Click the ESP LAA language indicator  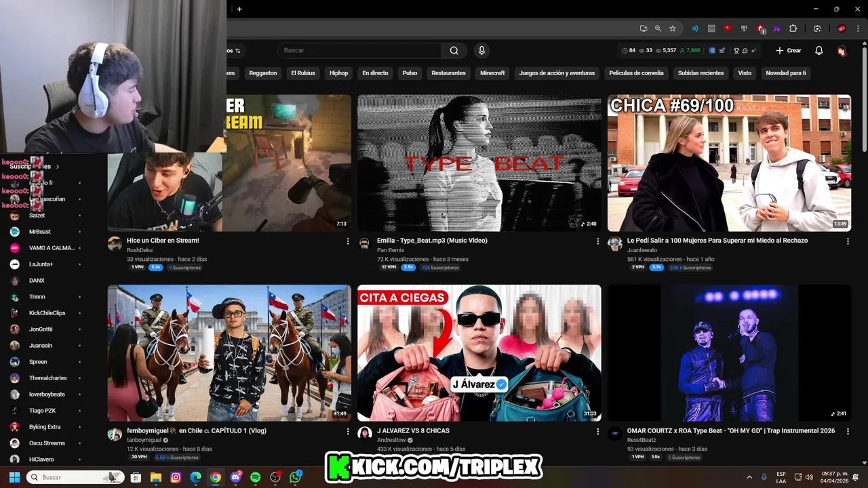click(781, 477)
